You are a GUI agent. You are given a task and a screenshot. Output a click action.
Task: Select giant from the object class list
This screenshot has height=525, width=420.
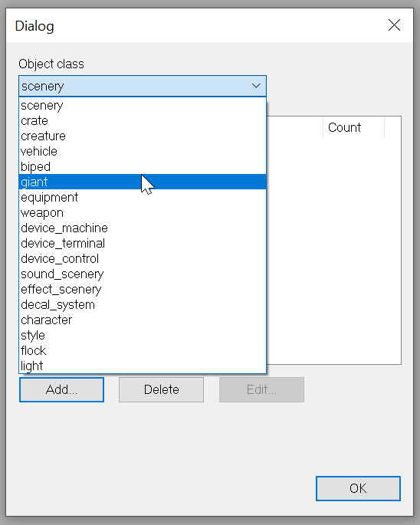(143, 182)
